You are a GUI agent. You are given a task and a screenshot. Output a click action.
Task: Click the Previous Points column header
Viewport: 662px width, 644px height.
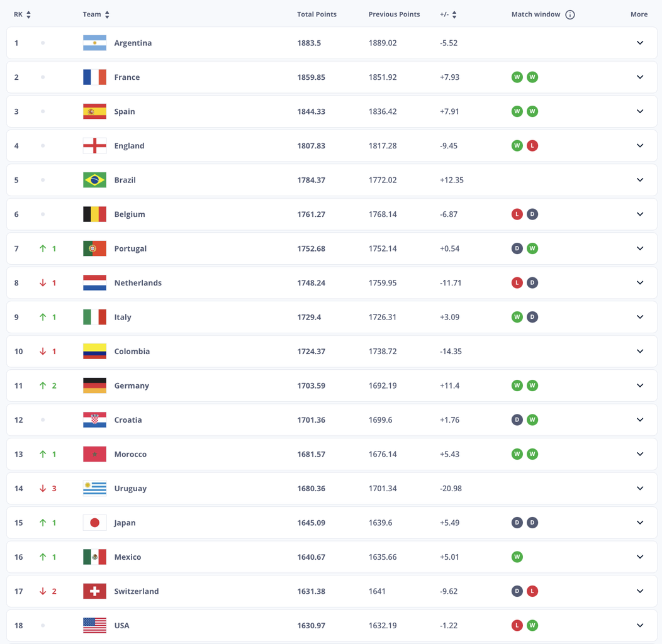click(x=395, y=14)
